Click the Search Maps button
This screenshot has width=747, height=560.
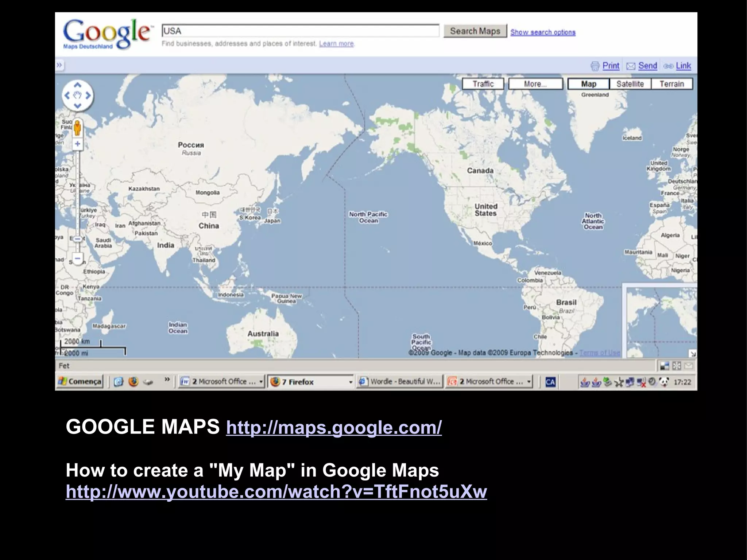pos(475,31)
